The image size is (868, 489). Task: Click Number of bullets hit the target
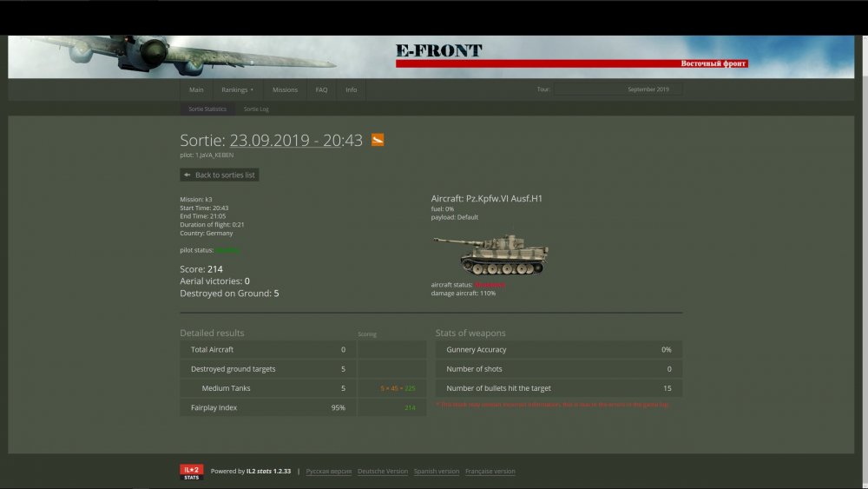click(x=498, y=388)
